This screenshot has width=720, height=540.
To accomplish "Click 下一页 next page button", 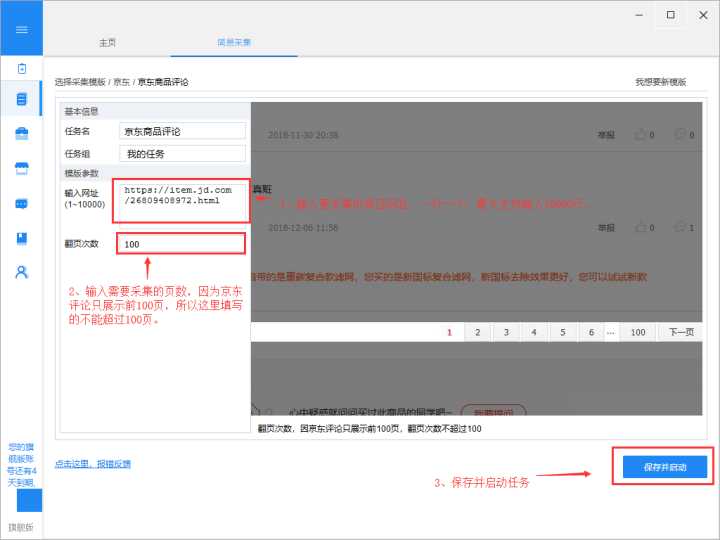I will pos(681,332).
